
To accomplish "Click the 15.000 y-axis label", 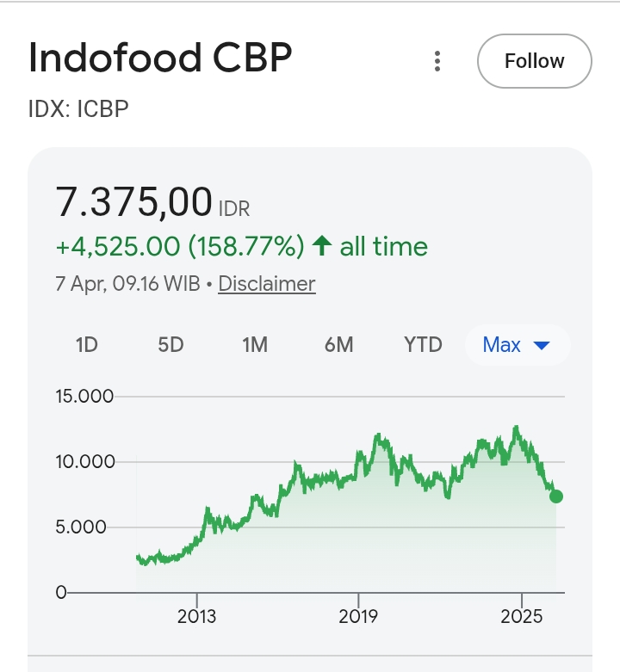I will coord(84,397).
